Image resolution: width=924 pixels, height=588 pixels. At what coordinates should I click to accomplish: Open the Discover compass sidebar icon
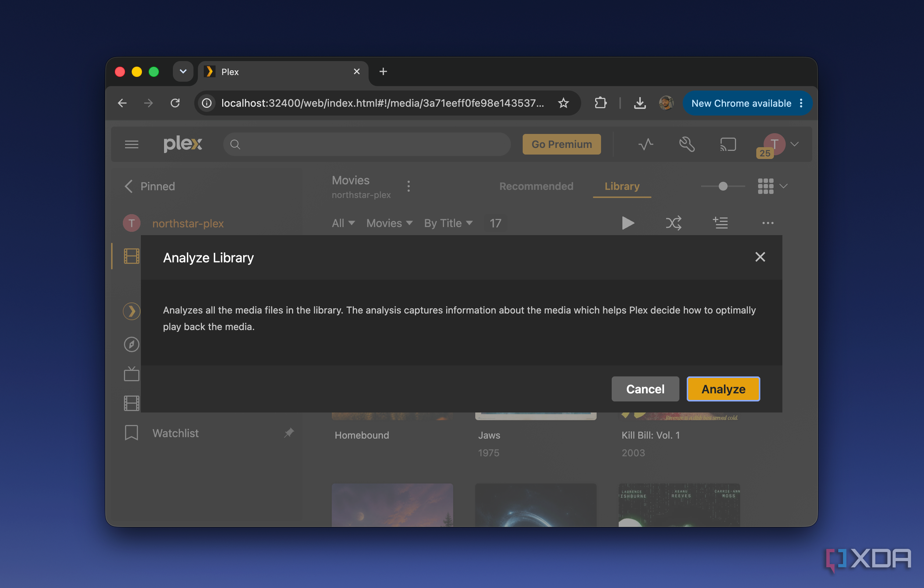(131, 344)
